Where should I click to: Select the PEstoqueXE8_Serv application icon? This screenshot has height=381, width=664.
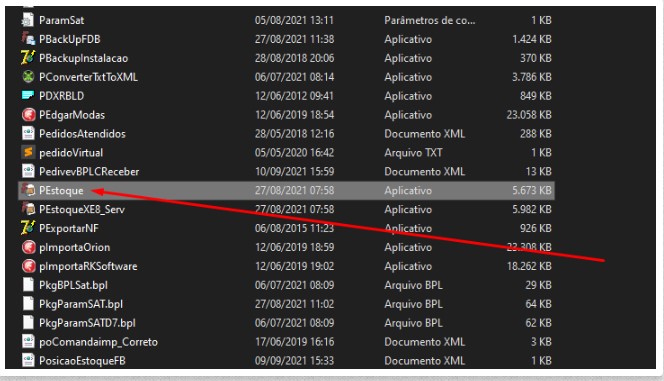click(28, 209)
